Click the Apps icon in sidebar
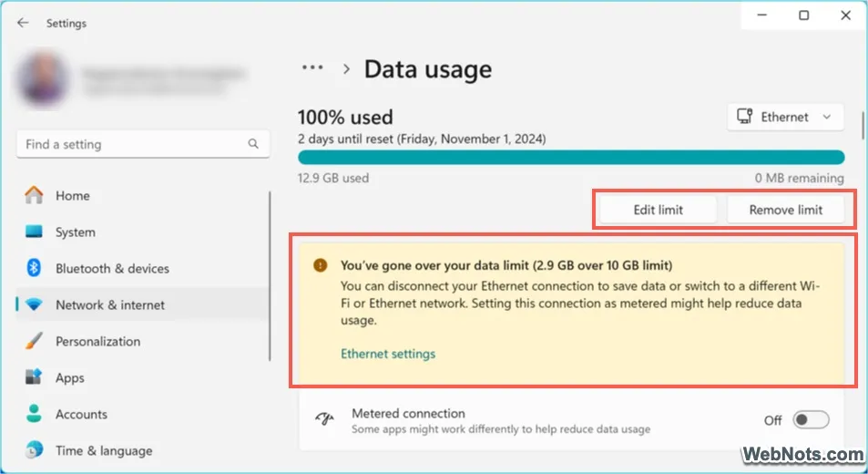868x474 pixels. tap(34, 377)
